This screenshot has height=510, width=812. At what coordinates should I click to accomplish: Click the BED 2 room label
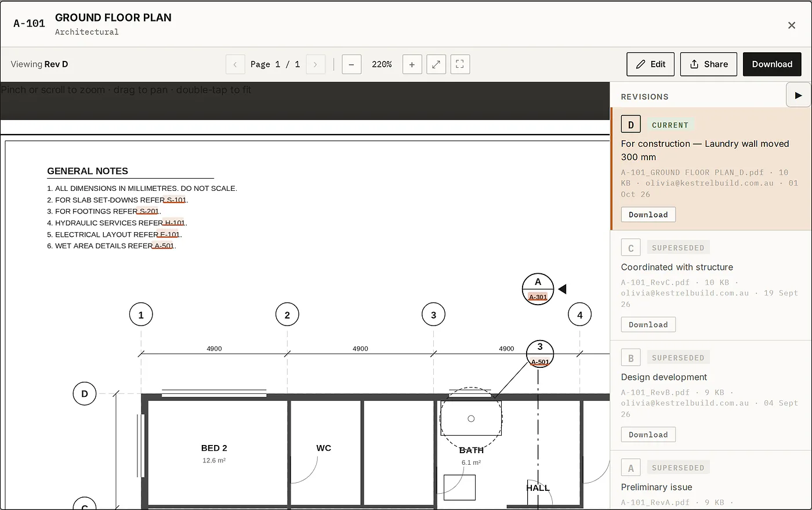[214, 448]
